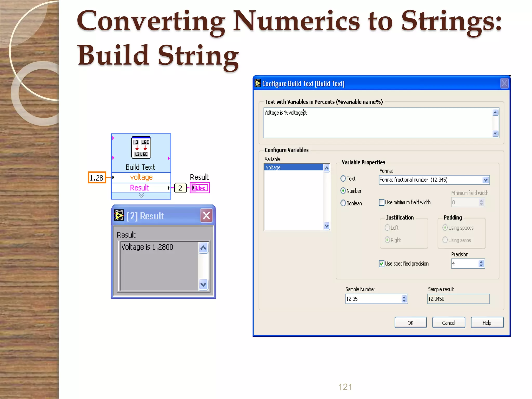Click the LabVIEW icon in the Result probe window
532x399 pixels.
119,215
